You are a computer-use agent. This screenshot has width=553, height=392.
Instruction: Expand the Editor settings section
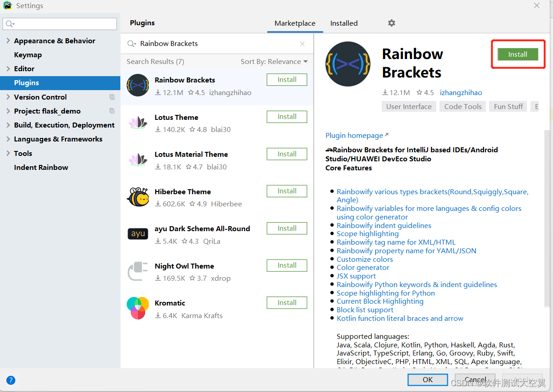click(x=8, y=68)
